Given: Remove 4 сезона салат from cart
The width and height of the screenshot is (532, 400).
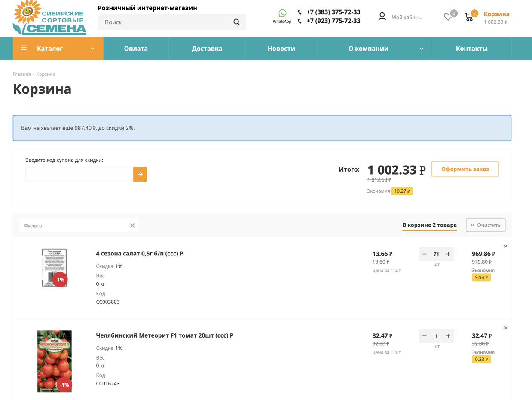Looking at the screenshot, I should coord(506,246).
